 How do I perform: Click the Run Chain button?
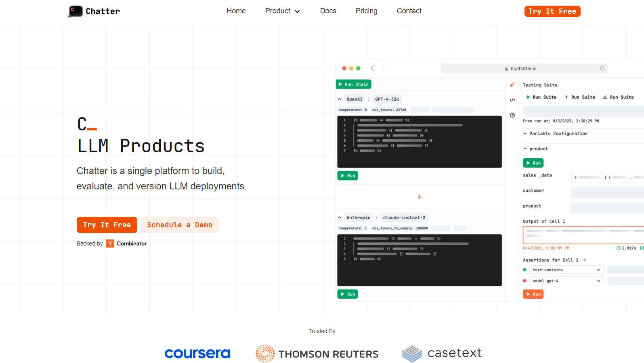(353, 84)
